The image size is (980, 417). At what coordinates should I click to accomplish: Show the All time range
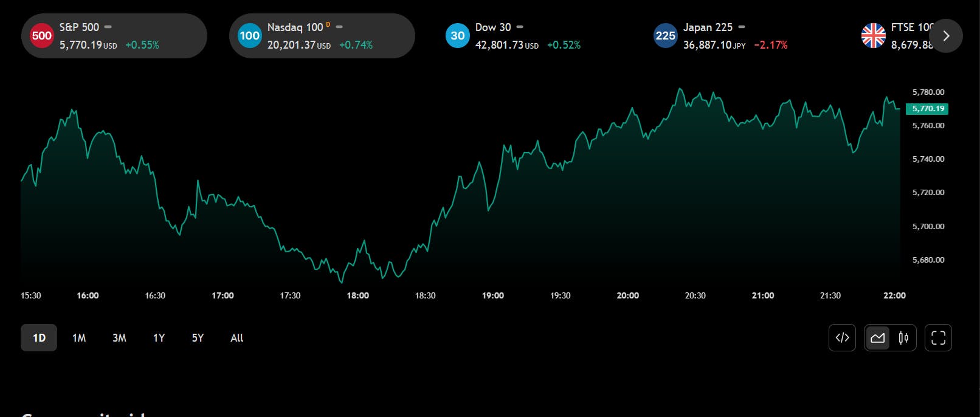coord(237,338)
